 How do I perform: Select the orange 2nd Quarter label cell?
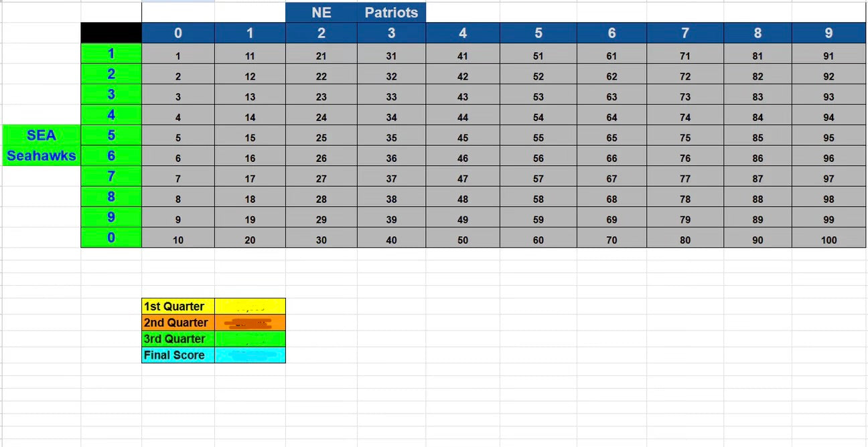pyautogui.click(x=178, y=323)
